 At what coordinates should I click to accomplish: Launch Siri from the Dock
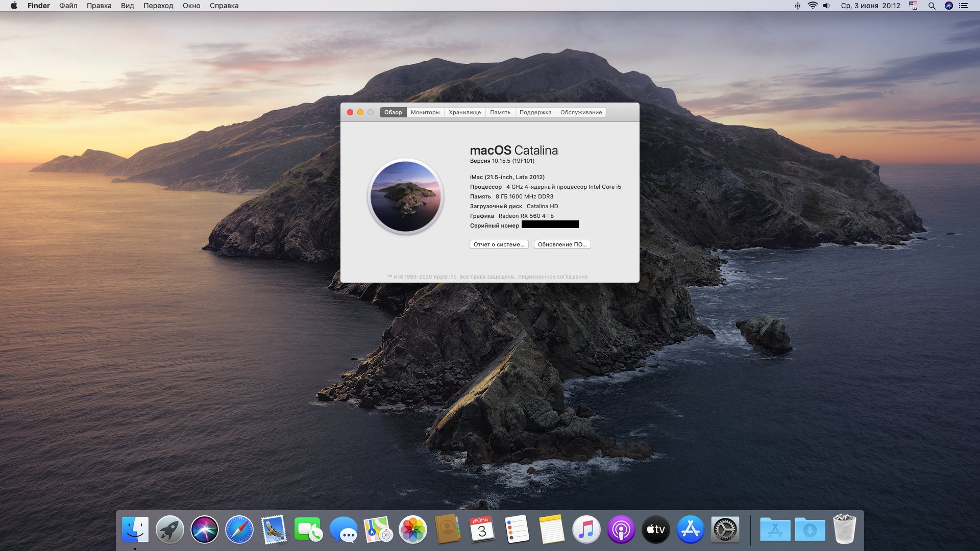(205, 530)
